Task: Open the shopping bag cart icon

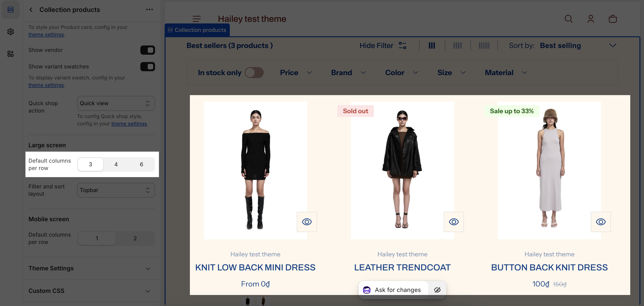Action: (x=613, y=19)
